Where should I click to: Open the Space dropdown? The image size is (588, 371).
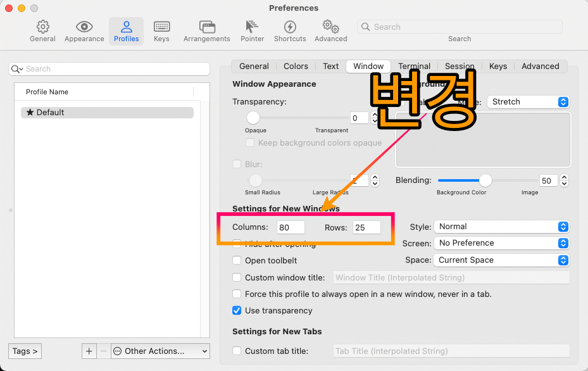(502, 260)
